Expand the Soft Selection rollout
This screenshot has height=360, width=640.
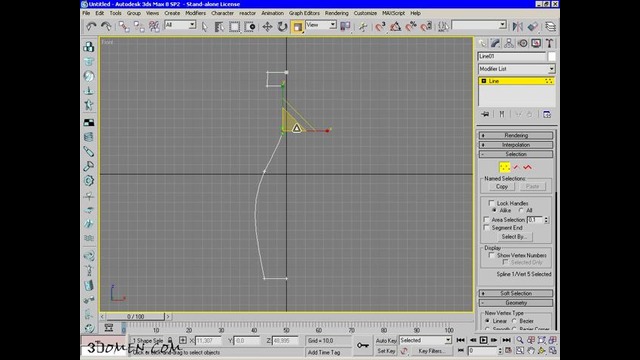[516, 293]
